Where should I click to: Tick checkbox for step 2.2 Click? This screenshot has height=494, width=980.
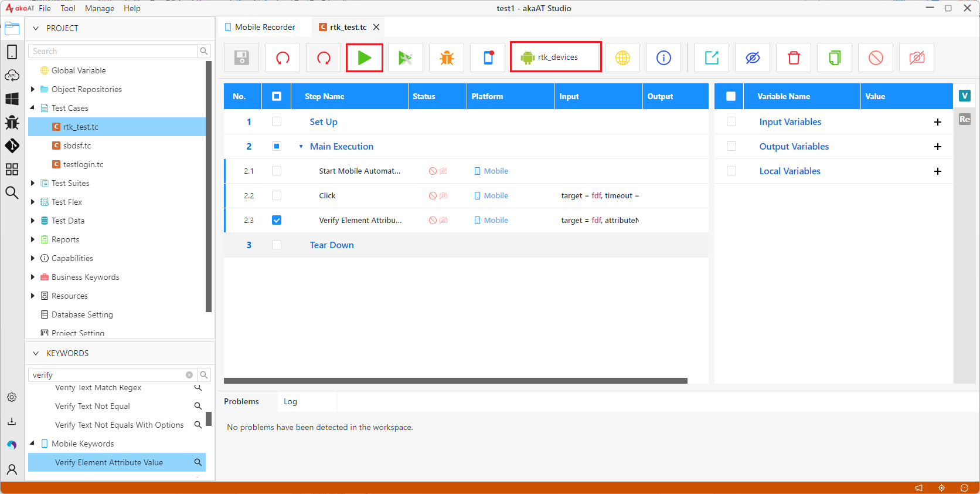(x=277, y=195)
